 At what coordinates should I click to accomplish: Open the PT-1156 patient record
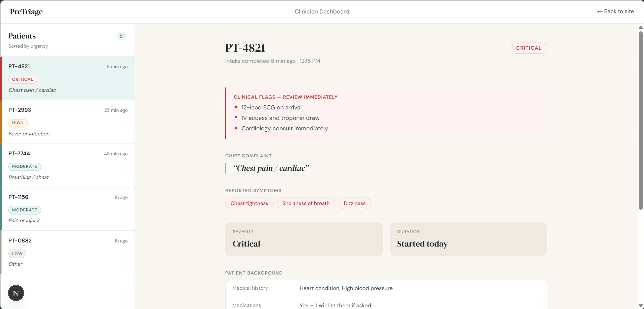(67, 209)
